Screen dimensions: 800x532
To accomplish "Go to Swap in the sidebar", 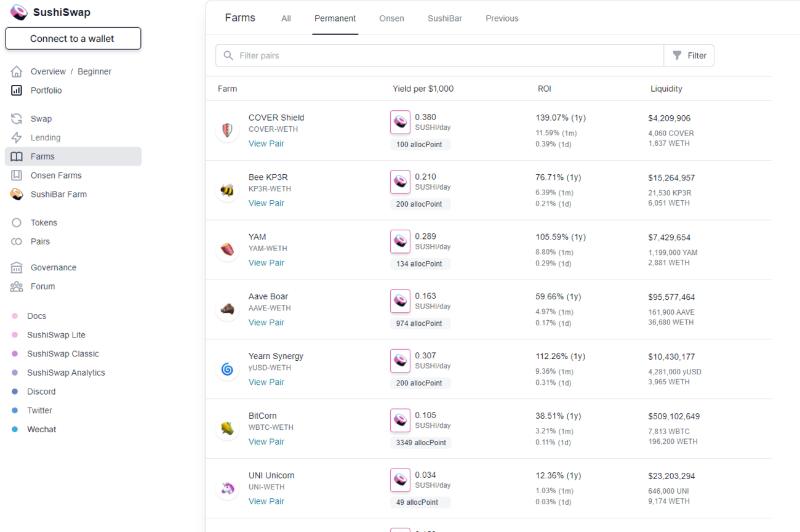I will 41,118.
